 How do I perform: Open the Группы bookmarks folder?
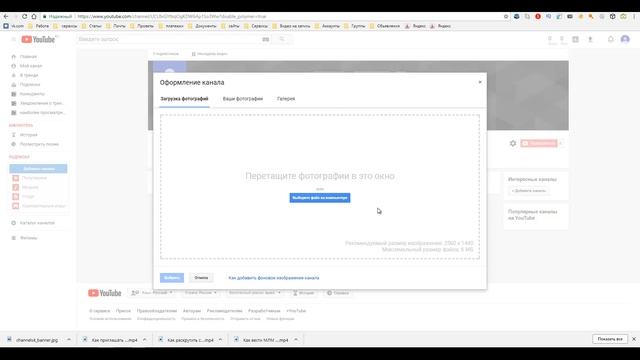coord(355,26)
